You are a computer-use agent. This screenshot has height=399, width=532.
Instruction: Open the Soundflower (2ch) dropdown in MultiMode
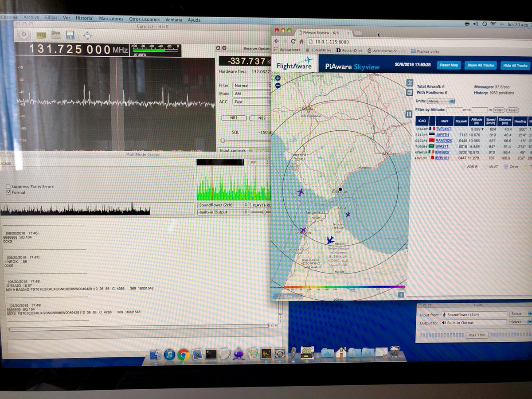223,205
